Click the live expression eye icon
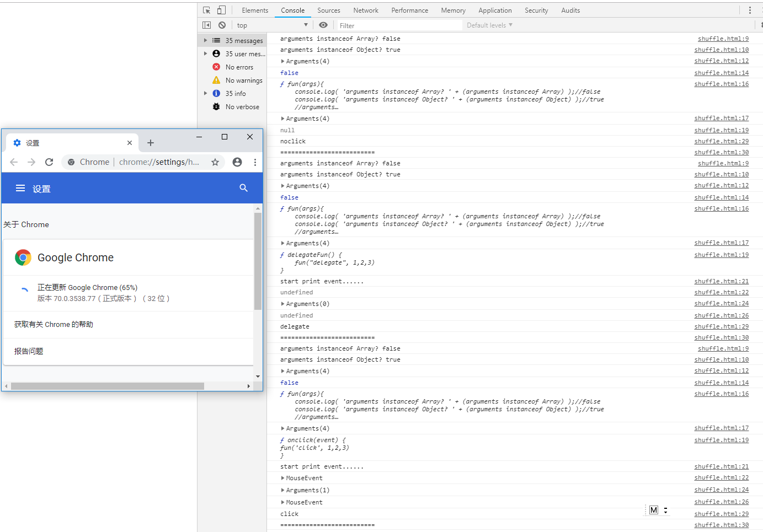The height and width of the screenshot is (532, 763). tap(323, 25)
